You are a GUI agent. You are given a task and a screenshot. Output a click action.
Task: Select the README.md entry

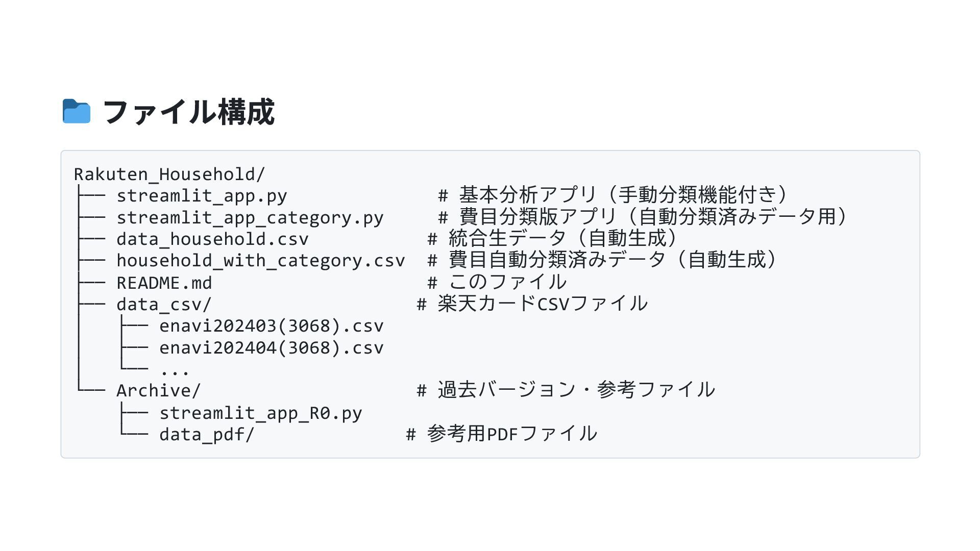(x=164, y=283)
